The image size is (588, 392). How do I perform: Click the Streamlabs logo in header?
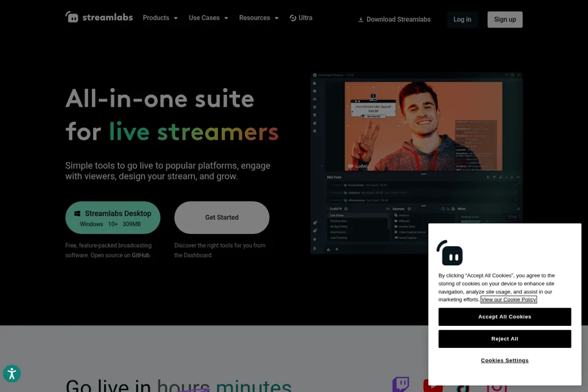pyautogui.click(x=99, y=17)
